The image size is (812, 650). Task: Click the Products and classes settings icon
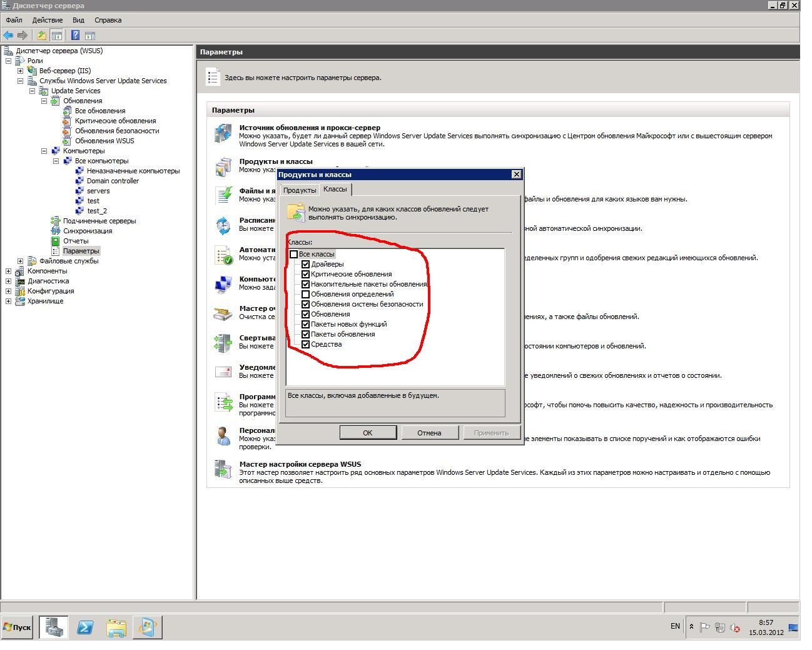223,167
